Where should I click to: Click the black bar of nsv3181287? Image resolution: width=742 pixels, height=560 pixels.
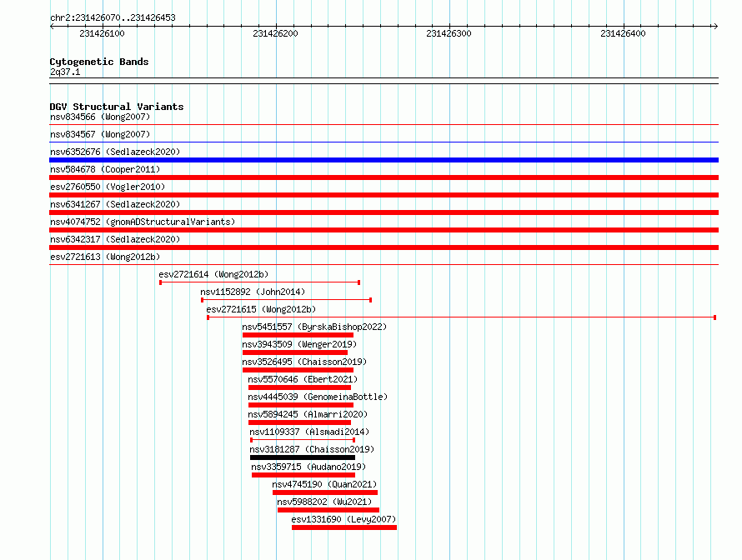coord(303,457)
